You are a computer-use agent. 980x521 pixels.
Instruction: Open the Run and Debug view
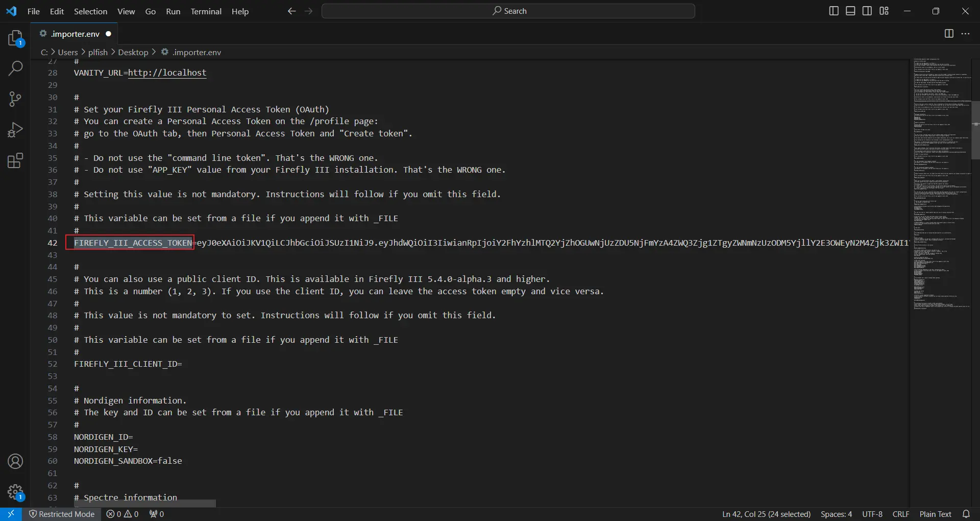(x=15, y=130)
